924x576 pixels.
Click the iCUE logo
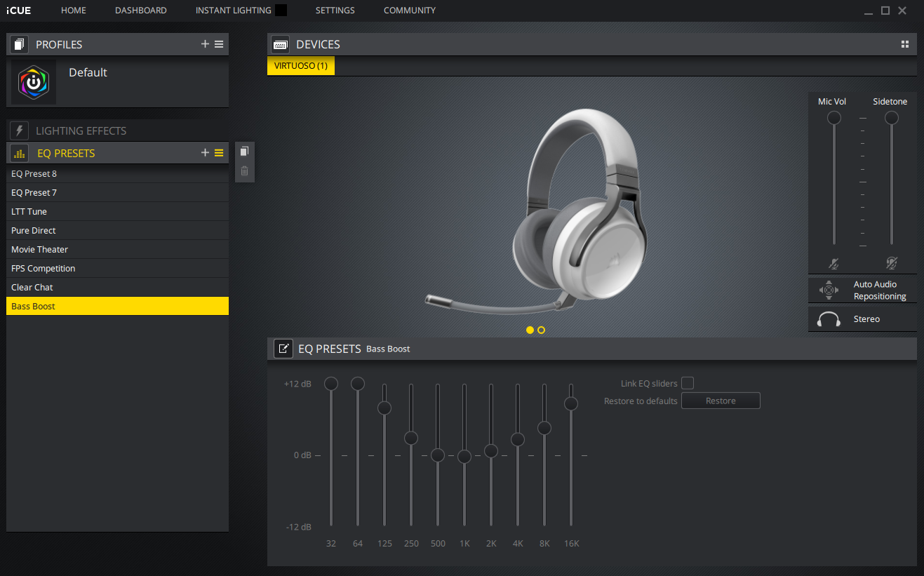[x=18, y=11]
